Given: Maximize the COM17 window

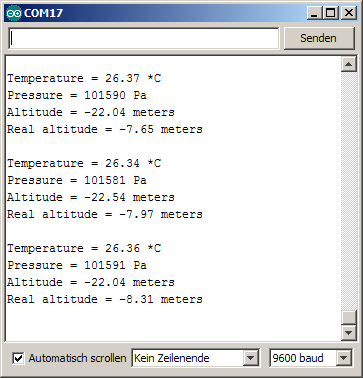Looking at the screenshot, I should 331,13.
